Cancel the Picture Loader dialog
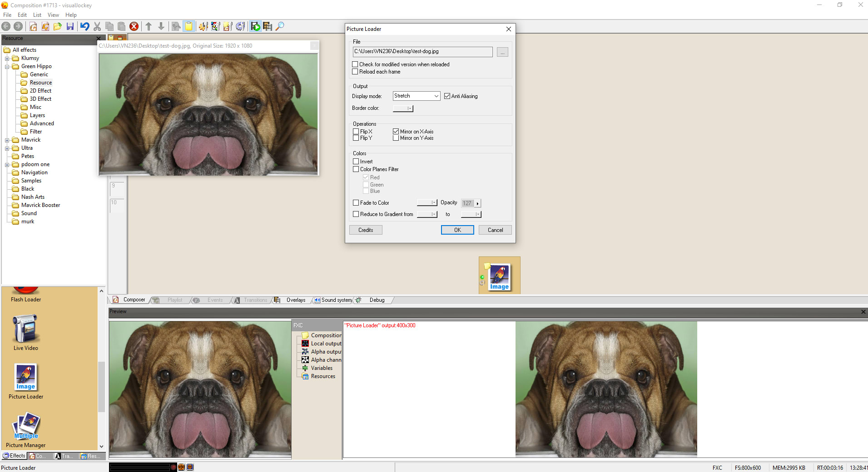 point(495,230)
